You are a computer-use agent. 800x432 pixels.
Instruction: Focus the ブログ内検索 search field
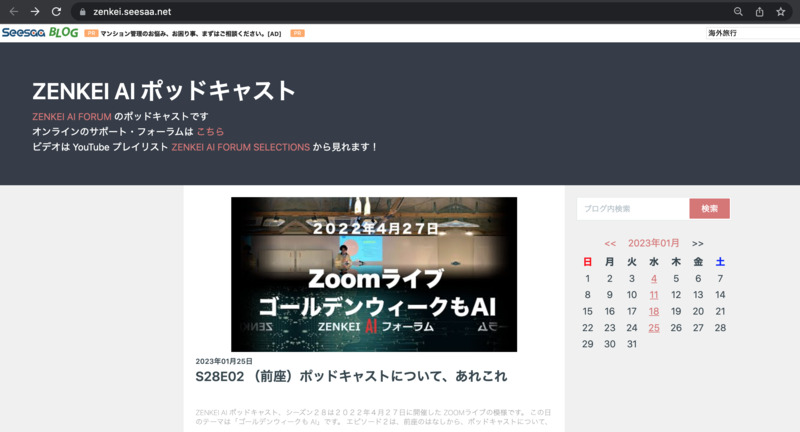point(632,209)
